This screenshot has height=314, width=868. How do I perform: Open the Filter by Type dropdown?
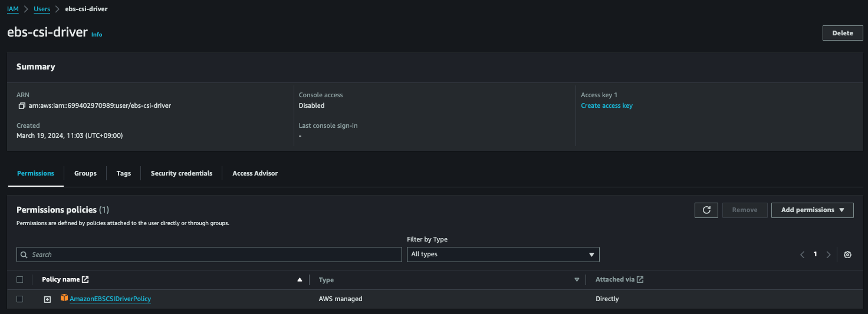tap(503, 254)
